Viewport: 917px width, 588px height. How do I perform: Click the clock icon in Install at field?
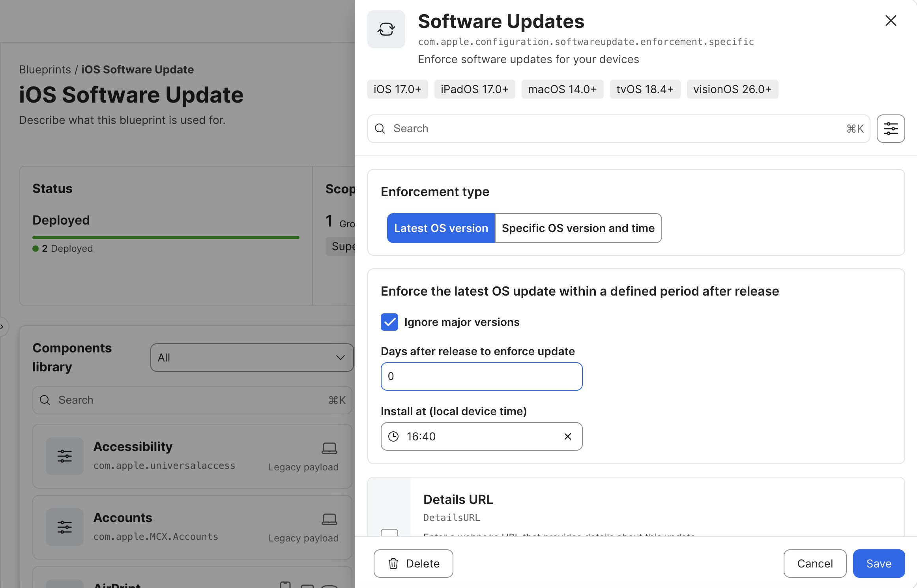pyautogui.click(x=393, y=436)
